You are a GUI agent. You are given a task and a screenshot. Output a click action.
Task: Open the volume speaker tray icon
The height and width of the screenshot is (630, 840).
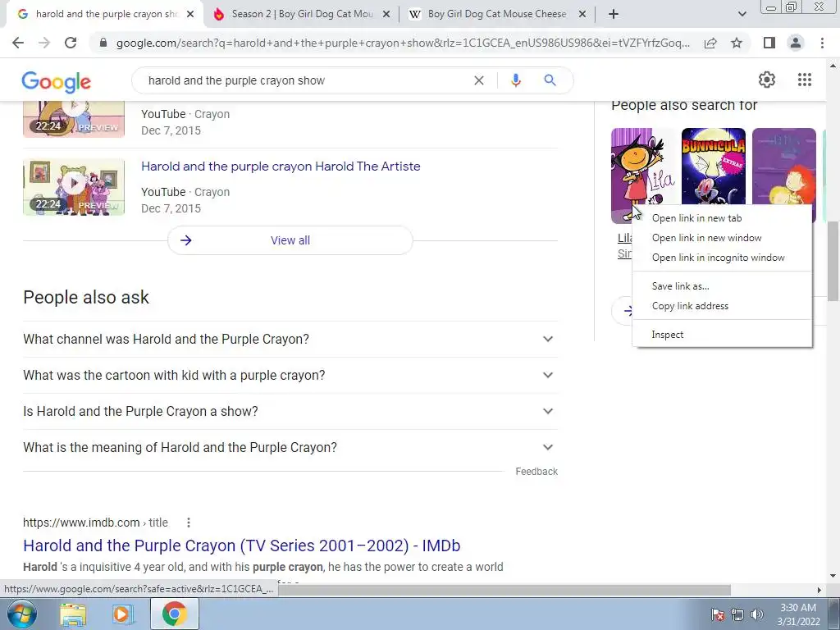pos(756,614)
